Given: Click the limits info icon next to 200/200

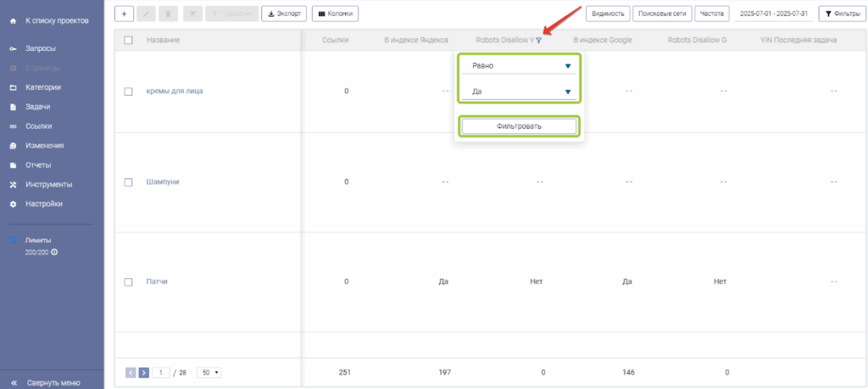Looking at the screenshot, I should 54,253.
